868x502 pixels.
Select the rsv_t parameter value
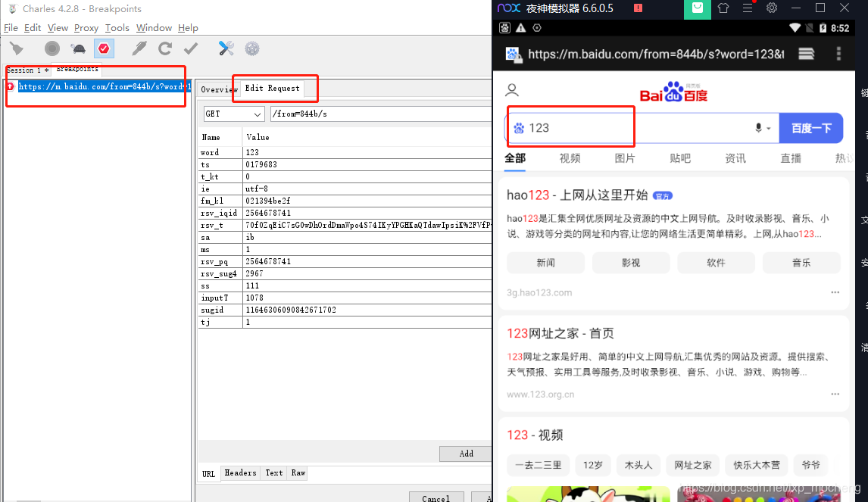pos(367,226)
